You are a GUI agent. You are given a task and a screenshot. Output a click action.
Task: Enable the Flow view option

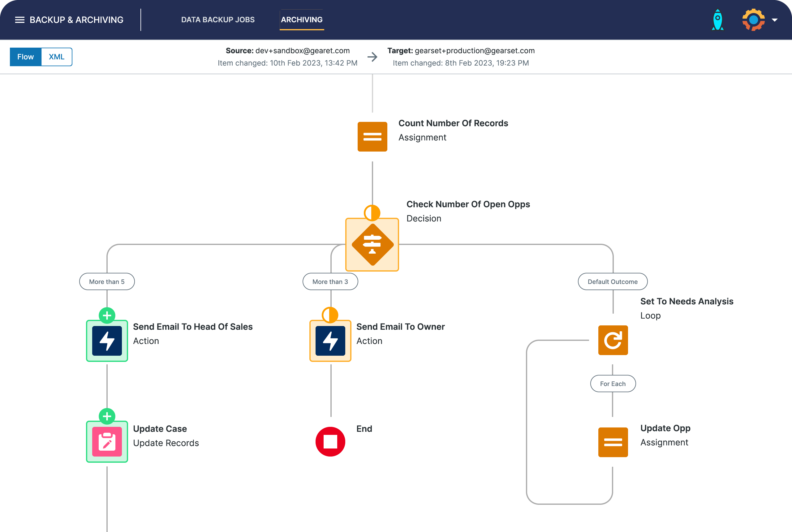25,57
